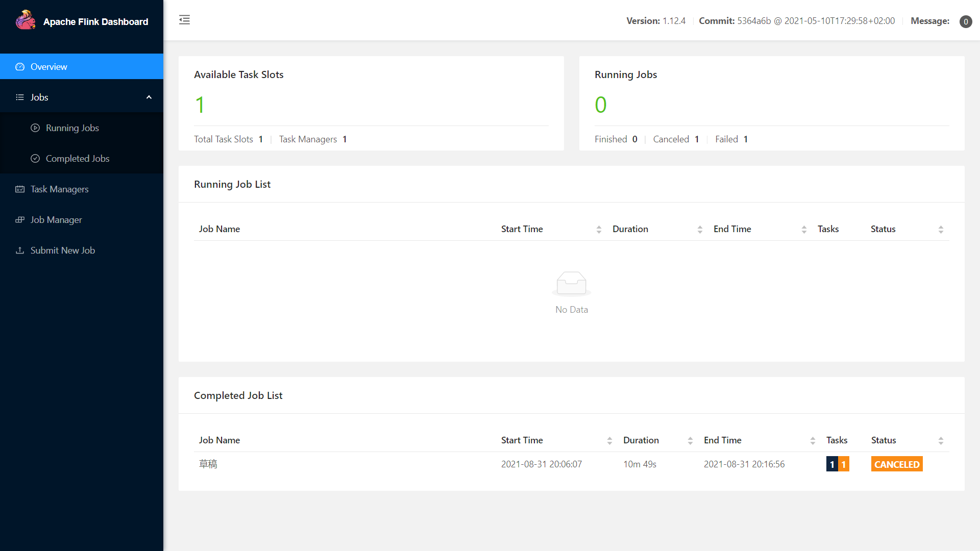Open the 草稿 job entry

[208, 464]
